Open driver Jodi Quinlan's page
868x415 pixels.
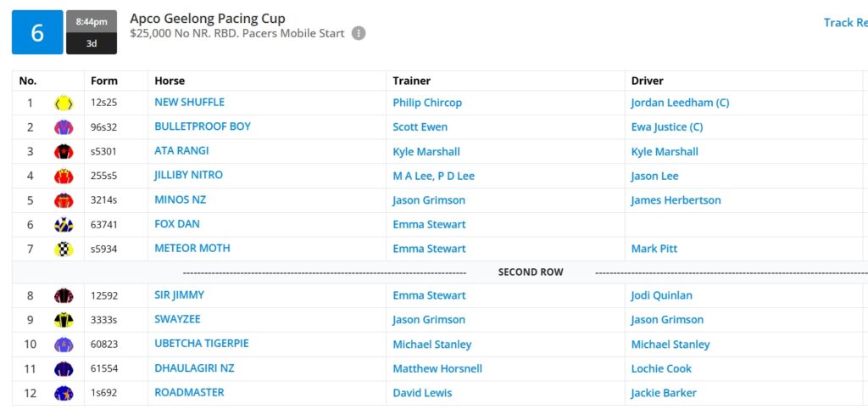click(x=661, y=296)
